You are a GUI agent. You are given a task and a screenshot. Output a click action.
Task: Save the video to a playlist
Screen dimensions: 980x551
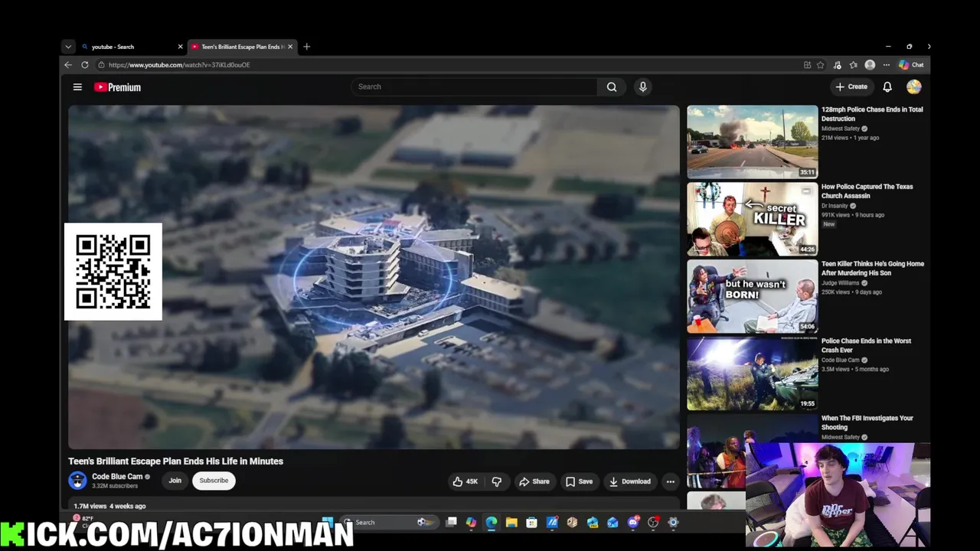(579, 481)
